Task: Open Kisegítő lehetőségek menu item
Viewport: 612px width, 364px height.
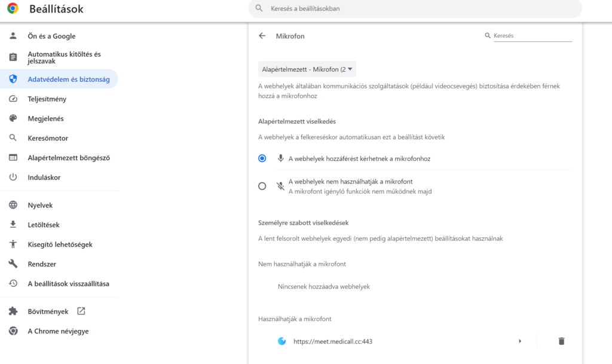Action: pyautogui.click(x=59, y=244)
